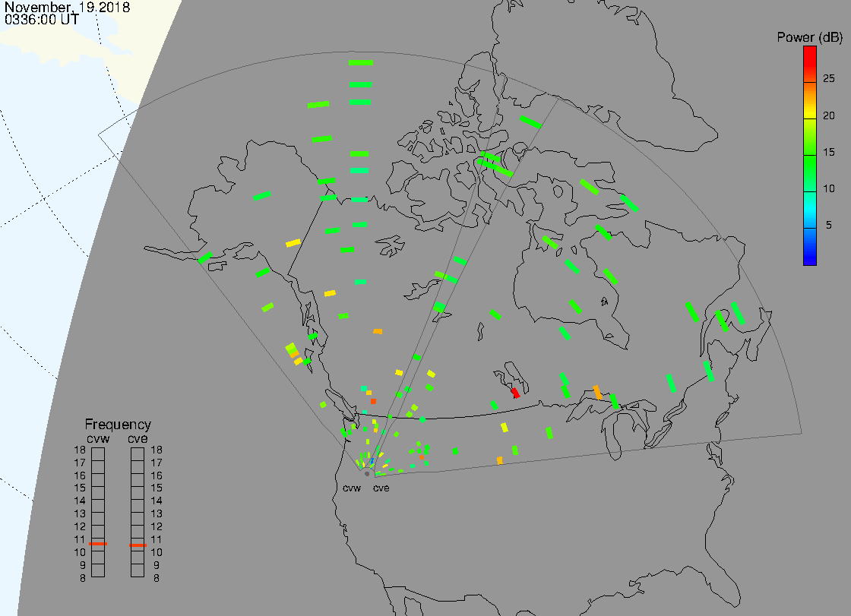The image size is (851, 616).
Task: Click the "Power (dB)" legend title
Action: [809, 37]
